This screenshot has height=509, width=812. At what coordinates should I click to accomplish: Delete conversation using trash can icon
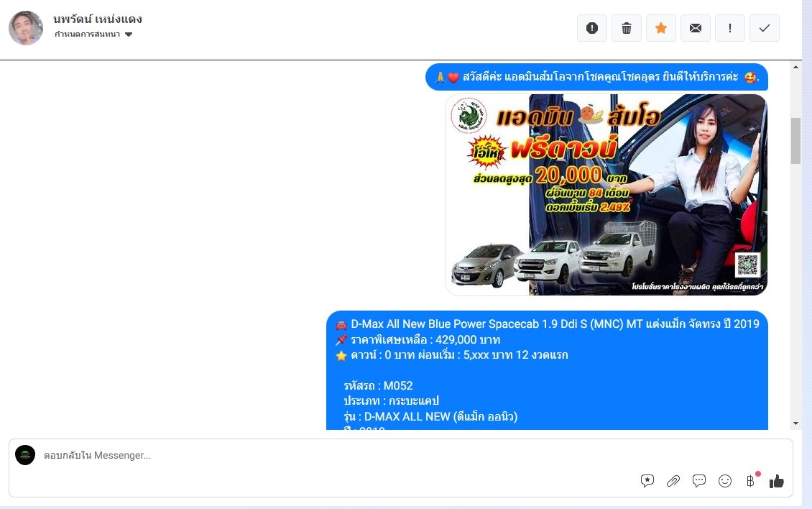(627, 28)
